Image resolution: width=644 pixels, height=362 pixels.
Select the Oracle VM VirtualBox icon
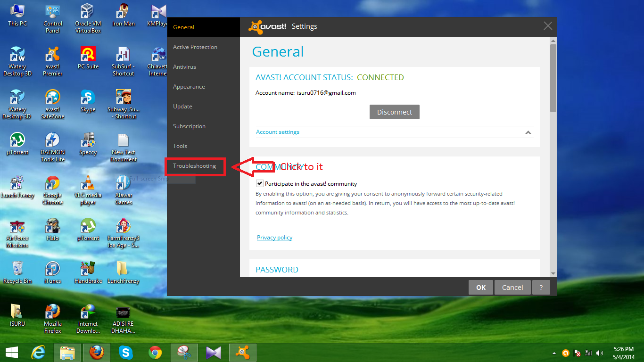pyautogui.click(x=88, y=19)
